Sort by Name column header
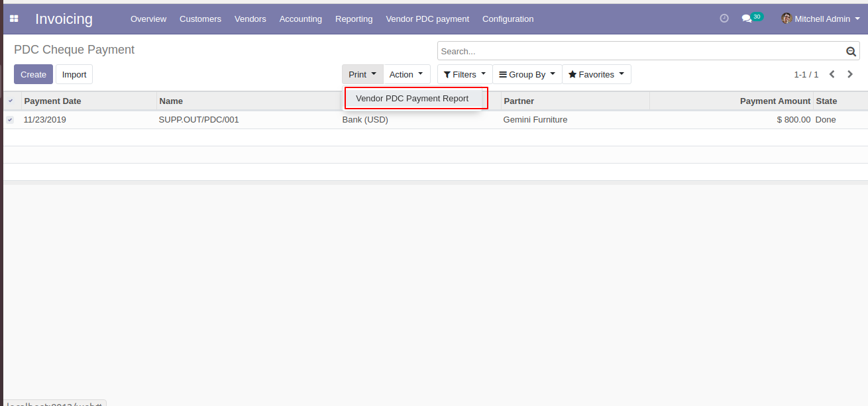This screenshot has width=868, height=406. pyautogui.click(x=248, y=101)
